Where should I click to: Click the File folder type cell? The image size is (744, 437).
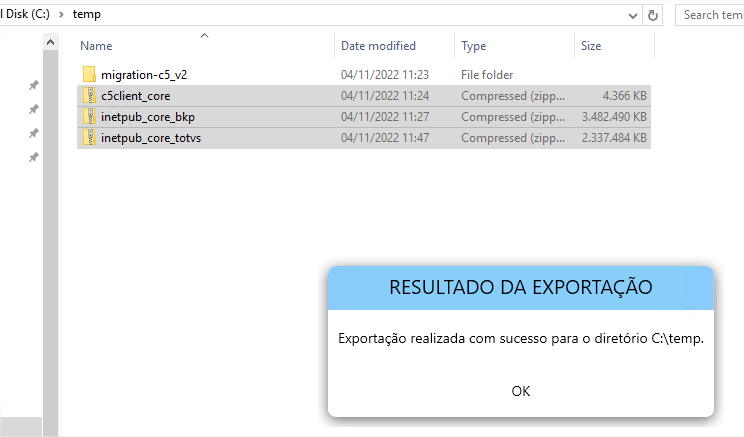(x=487, y=75)
